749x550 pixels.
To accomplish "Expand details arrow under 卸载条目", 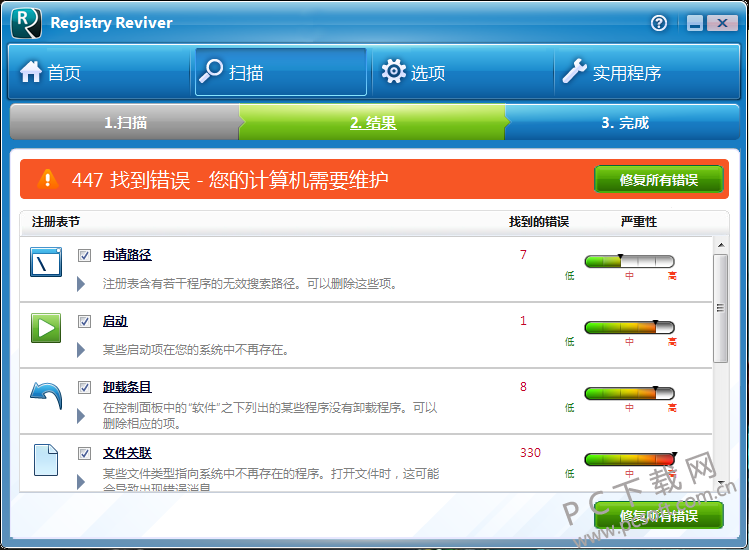I will coord(81,416).
